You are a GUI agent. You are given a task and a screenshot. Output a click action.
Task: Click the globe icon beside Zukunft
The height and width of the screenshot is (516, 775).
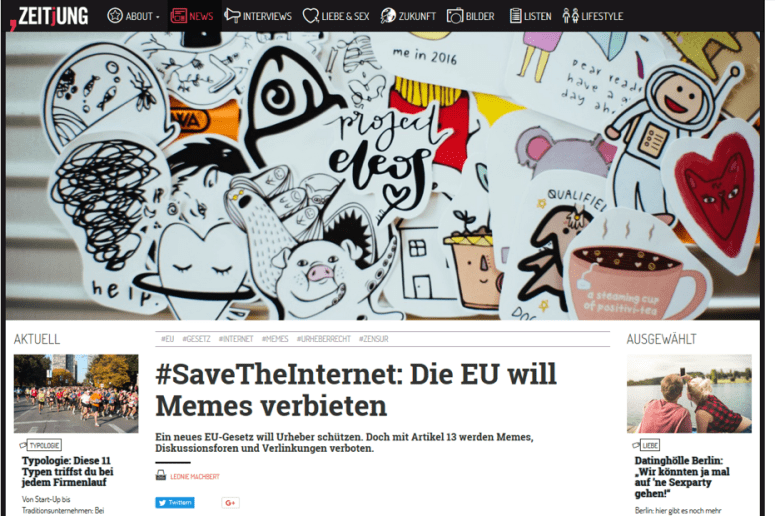click(x=388, y=16)
